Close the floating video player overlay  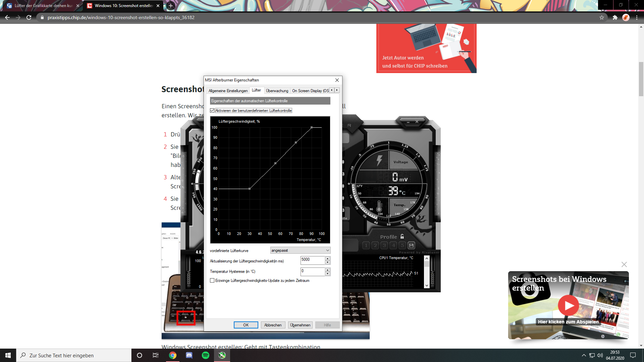coord(624,264)
